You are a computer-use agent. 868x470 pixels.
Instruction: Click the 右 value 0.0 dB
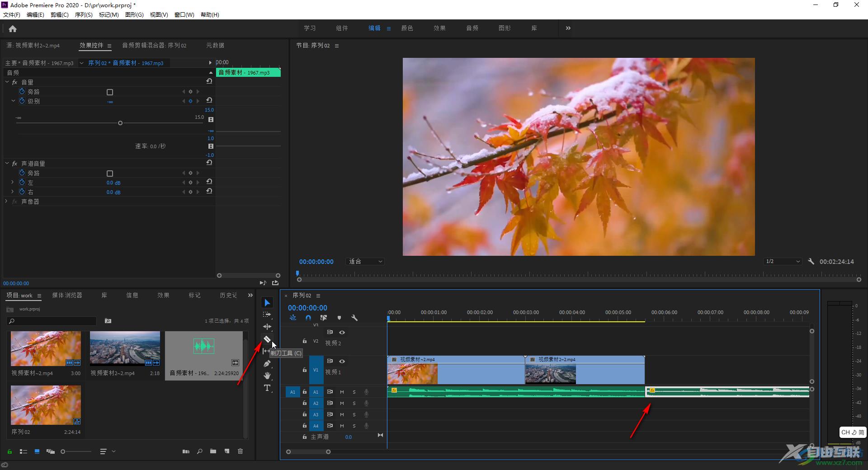113,192
